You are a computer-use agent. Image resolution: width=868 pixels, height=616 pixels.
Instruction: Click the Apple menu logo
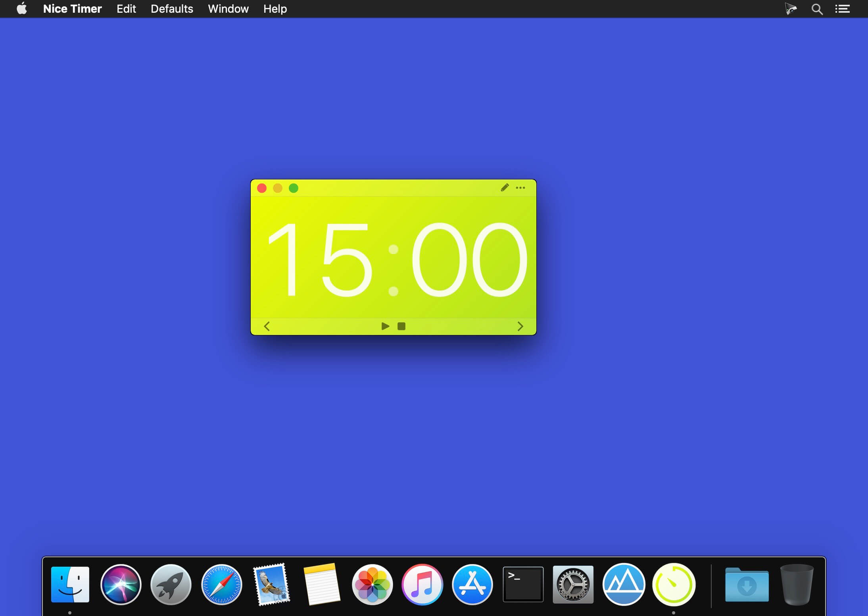[x=22, y=8]
